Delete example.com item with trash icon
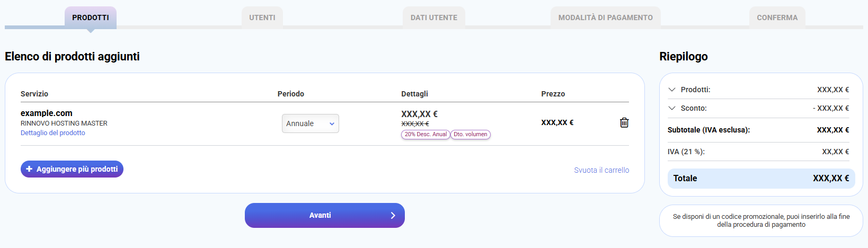Image resolution: width=868 pixels, height=248 pixels. (x=624, y=122)
